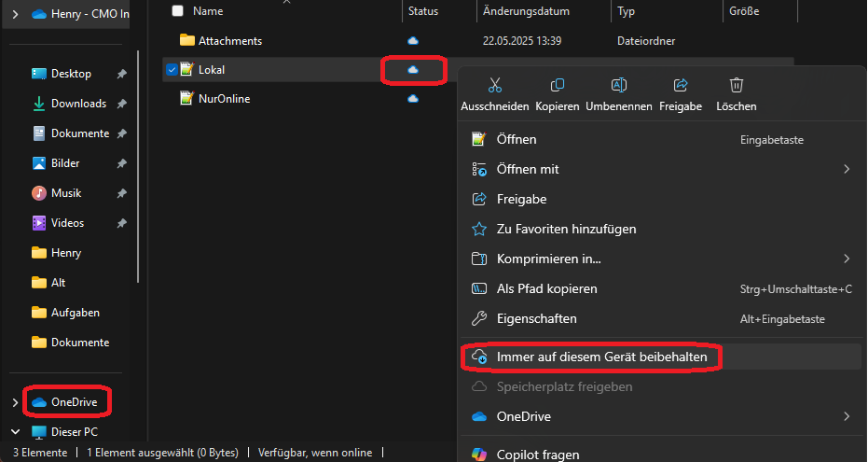Collapse the Dieser PC node
The image size is (868, 462).
tap(16, 432)
